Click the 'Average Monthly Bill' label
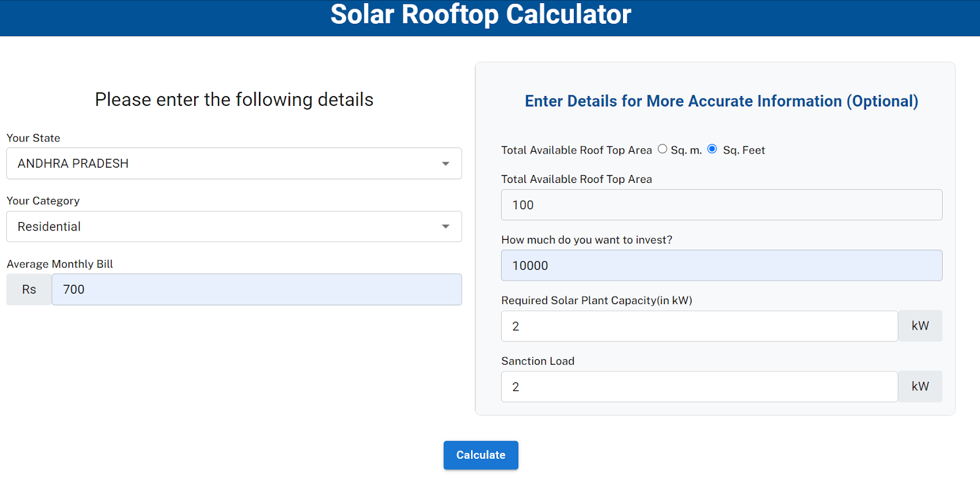 click(60, 264)
